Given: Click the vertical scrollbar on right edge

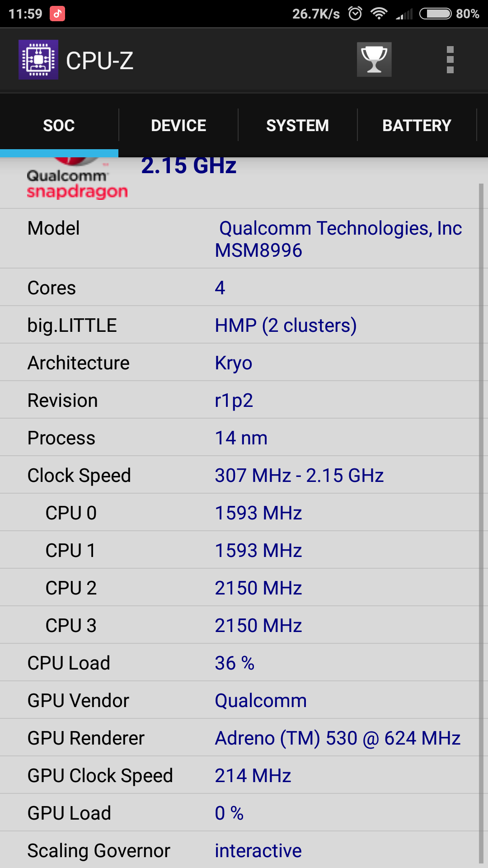Looking at the screenshot, I should pyautogui.click(x=481, y=524).
